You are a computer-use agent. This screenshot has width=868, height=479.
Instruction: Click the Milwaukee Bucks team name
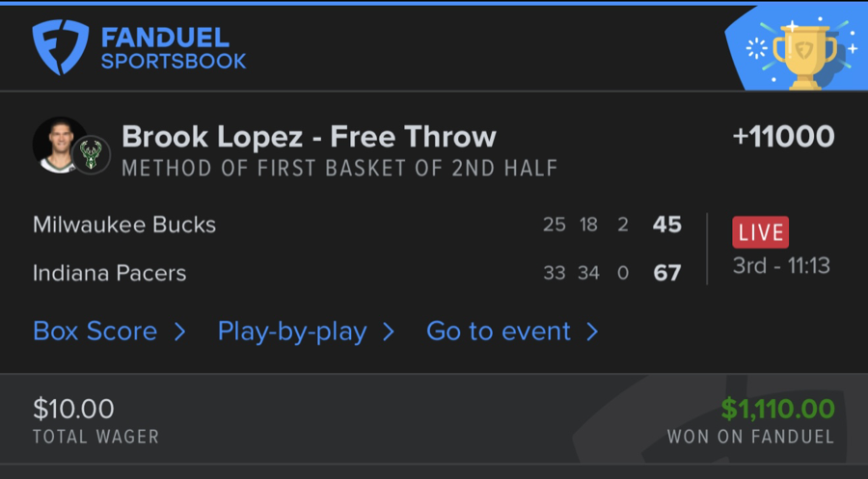[x=124, y=225]
